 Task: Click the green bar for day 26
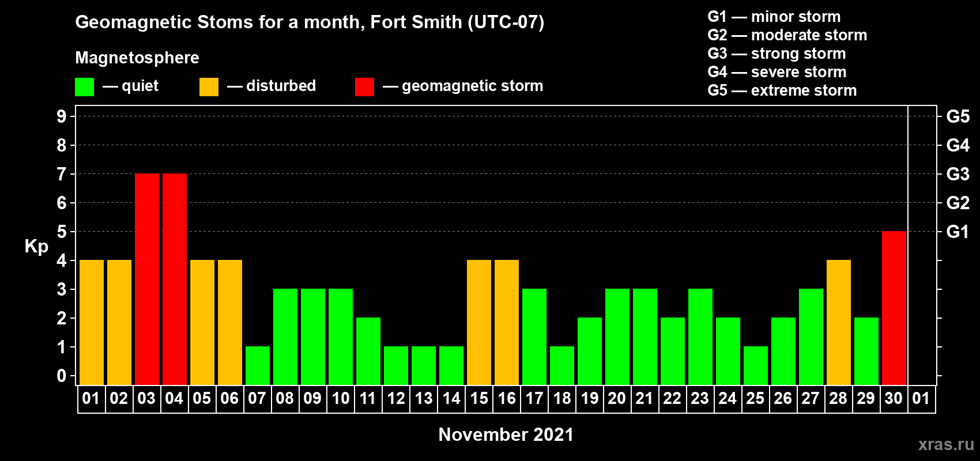coord(783,352)
